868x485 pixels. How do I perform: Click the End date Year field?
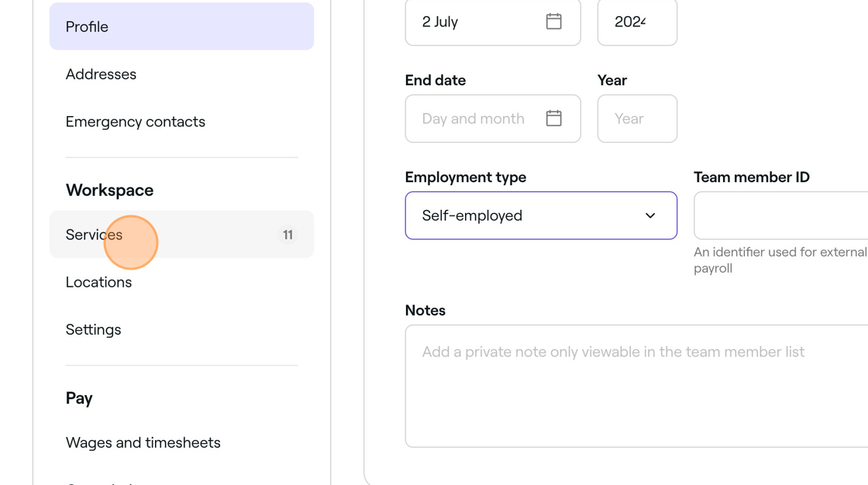[637, 119]
